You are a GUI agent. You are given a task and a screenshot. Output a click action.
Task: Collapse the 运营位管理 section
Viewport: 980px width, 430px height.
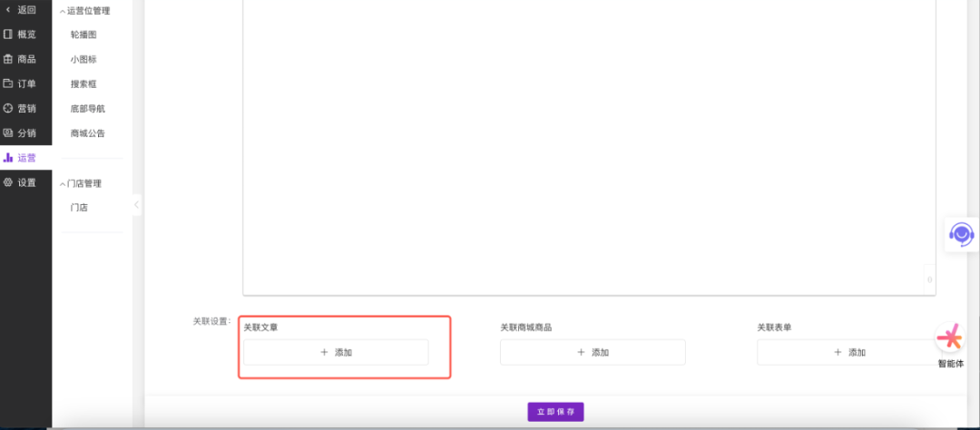click(63, 12)
